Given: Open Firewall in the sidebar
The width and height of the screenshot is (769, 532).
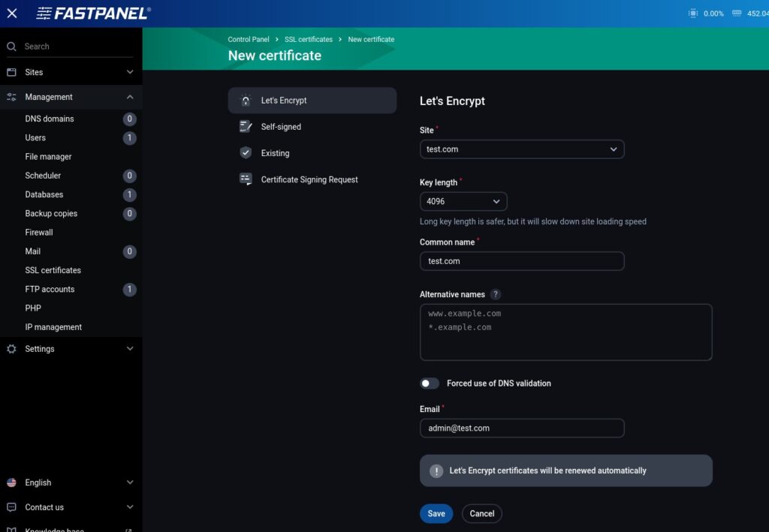Looking at the screenshot, I should (x=39, y=232).
